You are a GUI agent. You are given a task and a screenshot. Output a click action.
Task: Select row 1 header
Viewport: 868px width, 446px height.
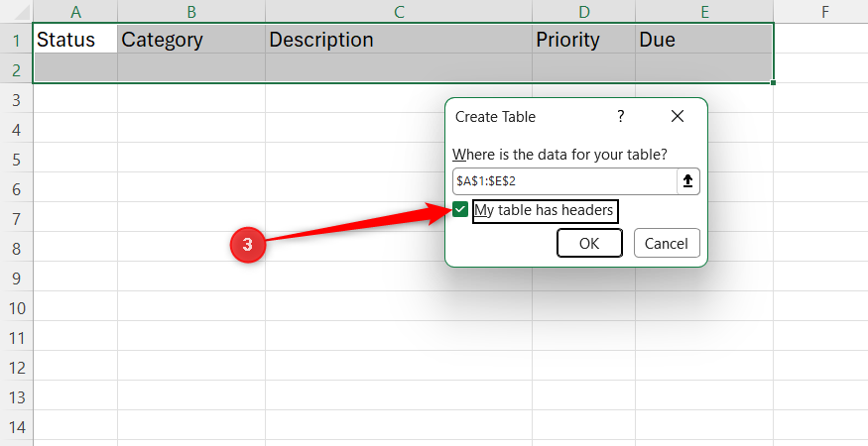pyautogui.click(x=16, y=40)
